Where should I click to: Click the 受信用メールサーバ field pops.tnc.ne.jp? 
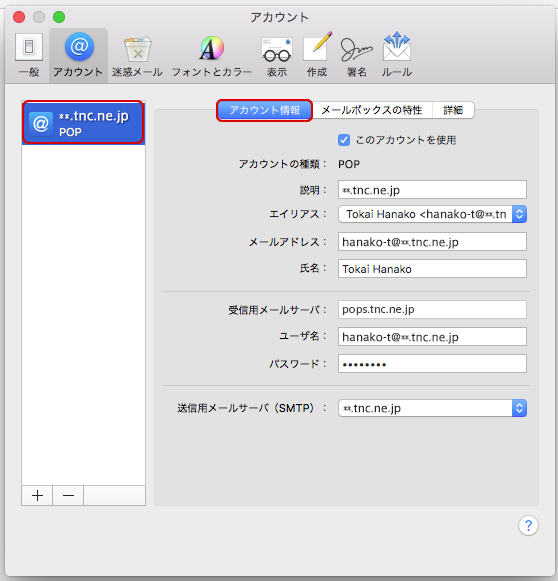click(432, 309)
